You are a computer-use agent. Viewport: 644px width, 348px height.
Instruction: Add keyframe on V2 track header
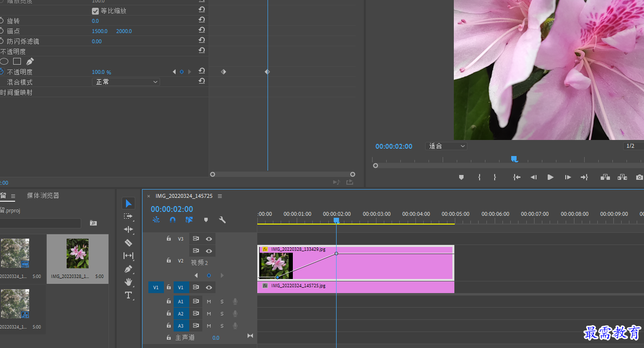pos(209,275)
